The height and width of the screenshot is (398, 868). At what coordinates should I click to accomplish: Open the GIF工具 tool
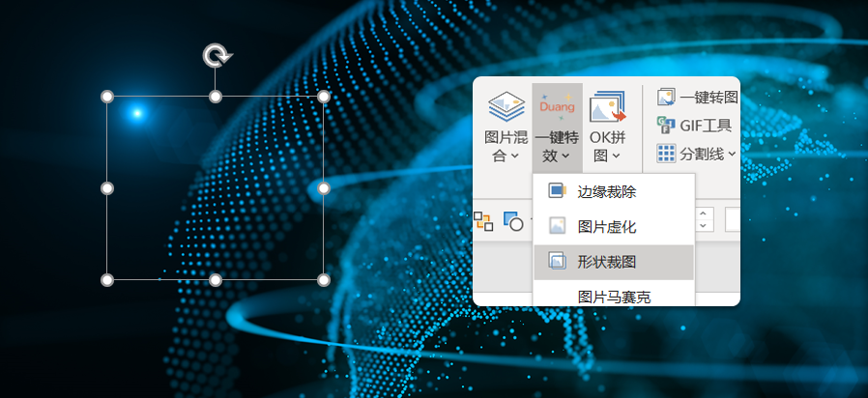coord(667,125)
